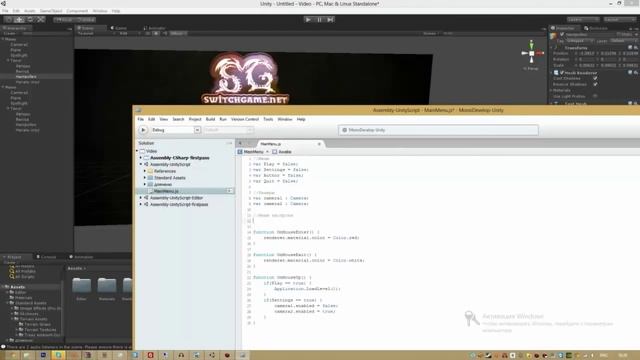Toggle Receive Shadows checkbox

point(595,84)
